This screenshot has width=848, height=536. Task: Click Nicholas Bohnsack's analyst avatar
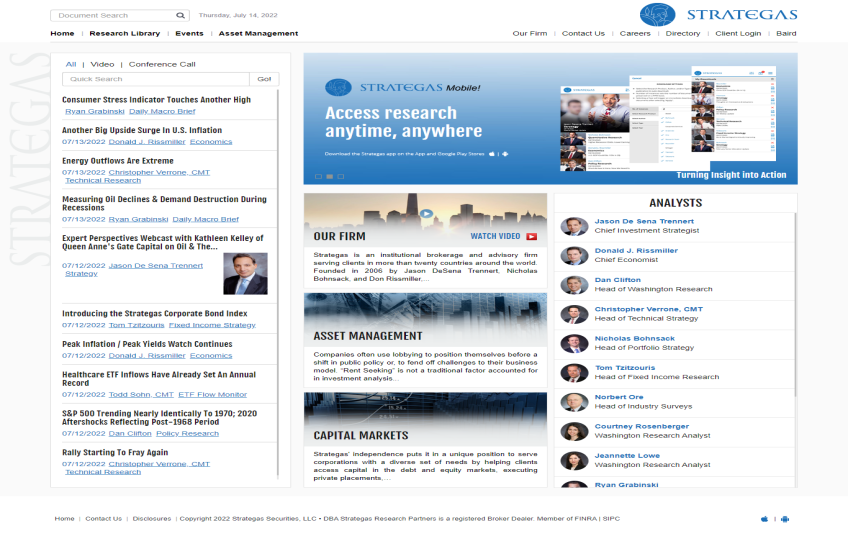pyautogui.click(x=574, y=343)
